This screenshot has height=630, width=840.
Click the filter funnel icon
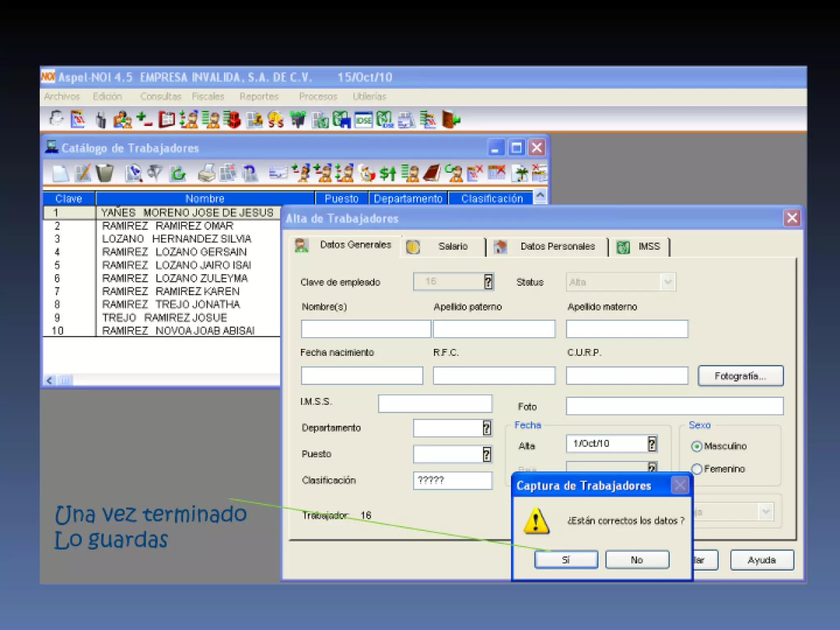pyautogui.click(x=155, y=173)
